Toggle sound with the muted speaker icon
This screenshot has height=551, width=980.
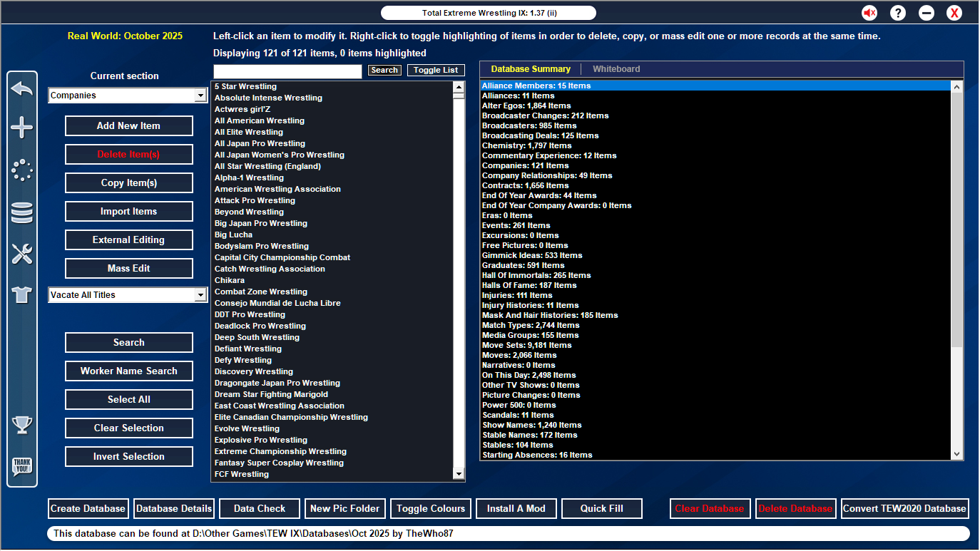(869, 13)
